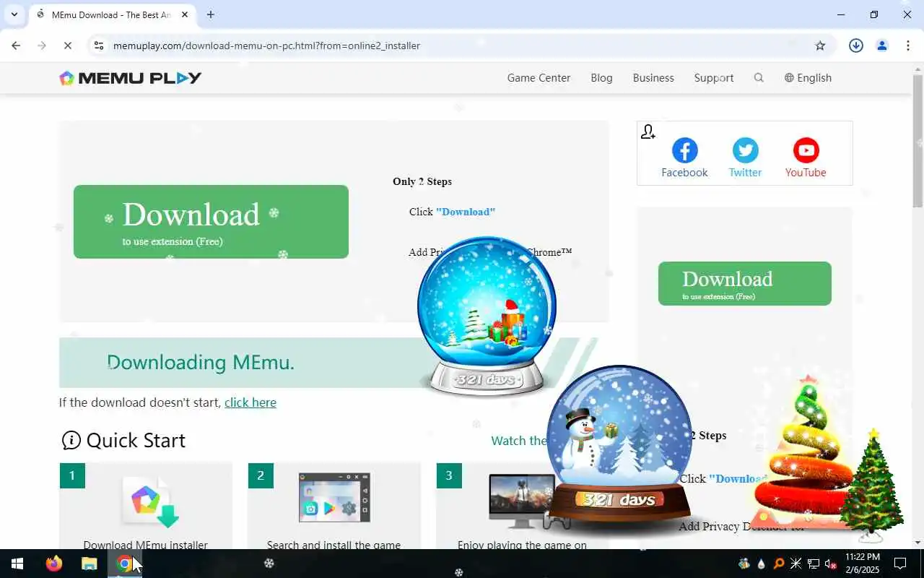Screen dimensions: 924x578
Task: Click the gift snow globe widget
Action: click(x=487, y=316)
